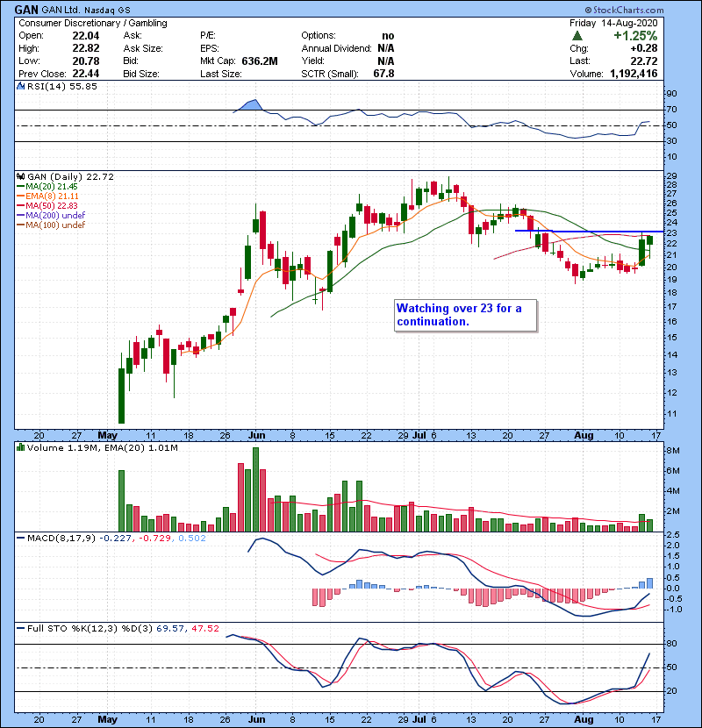This screenshot has width=702, height=728.
Task: Click the "Watching over 23 for a continuation" note
Action: click(466, 315)
